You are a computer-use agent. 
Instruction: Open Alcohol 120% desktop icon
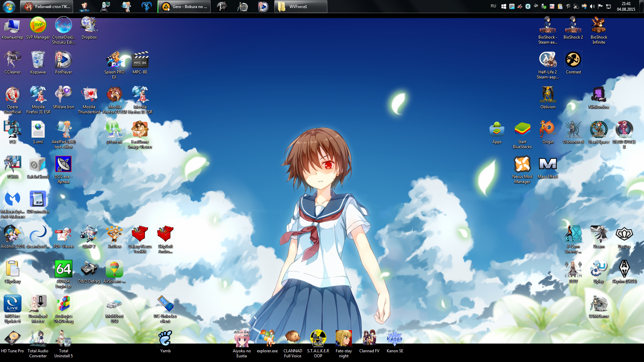coord(12,237)
